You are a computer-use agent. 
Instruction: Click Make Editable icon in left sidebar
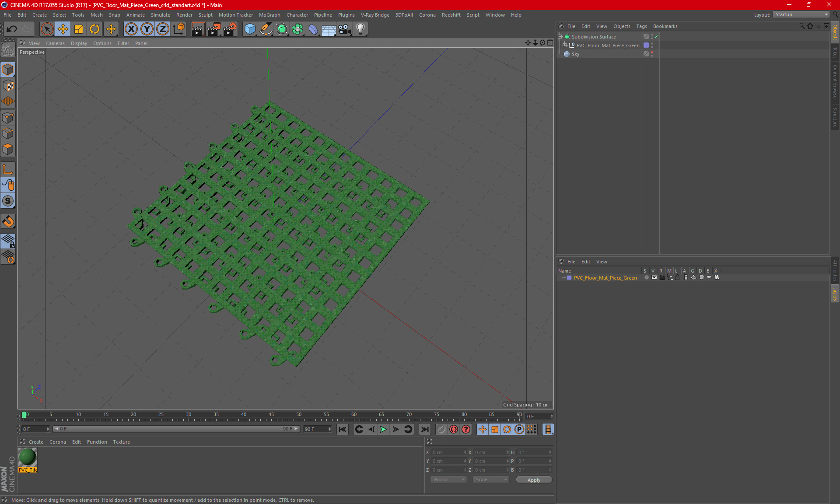point(8,50)
